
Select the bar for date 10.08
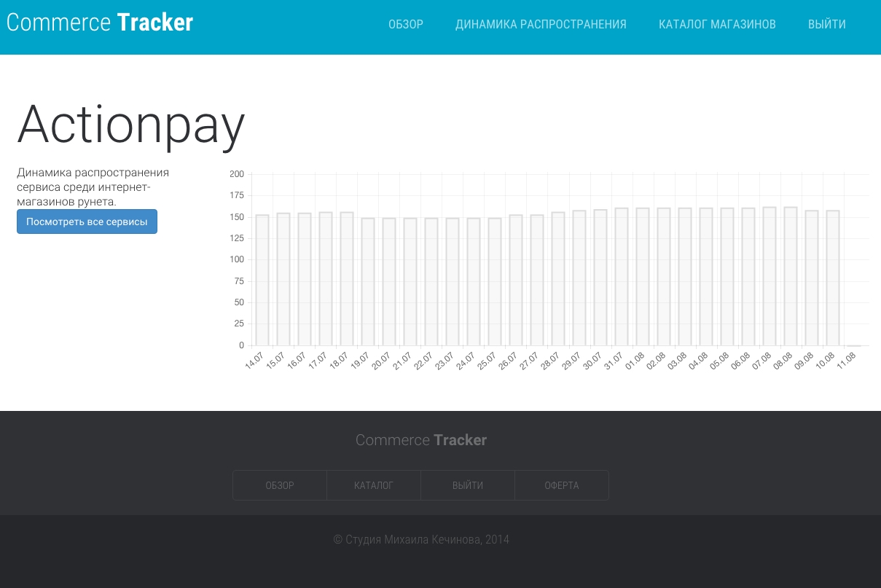(833, 278)
